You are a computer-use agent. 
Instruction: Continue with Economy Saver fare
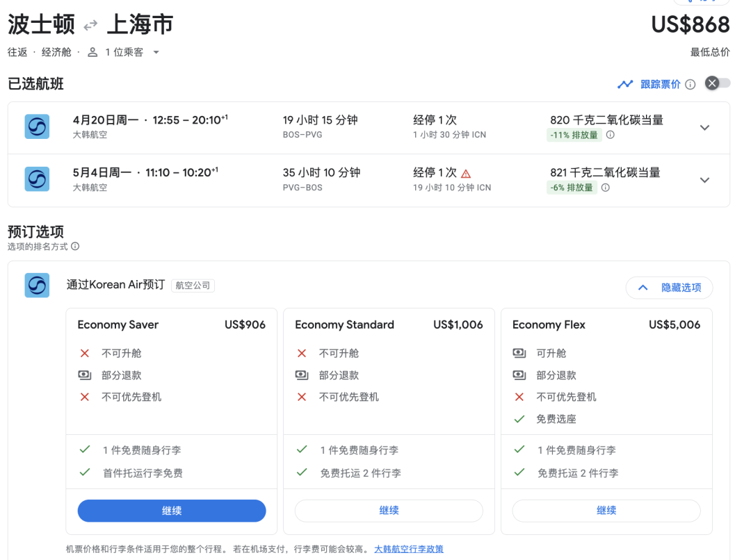[172, 511]
